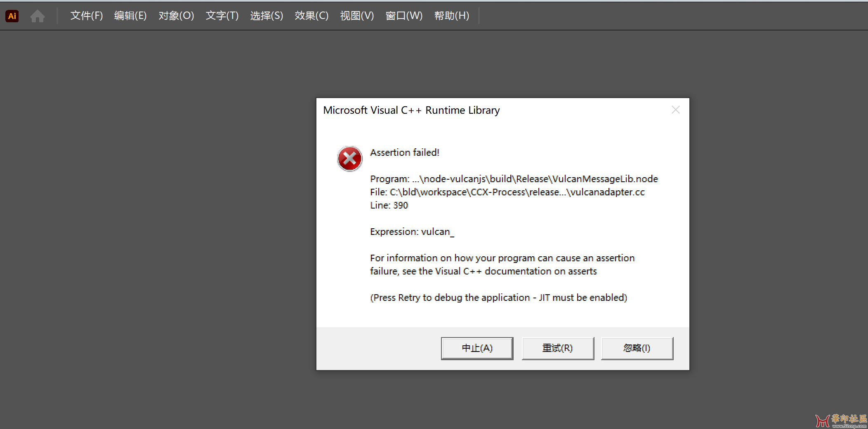
Task: Click the Microsoft Visual C++ Runtime Library title
Action: [411, 110]
